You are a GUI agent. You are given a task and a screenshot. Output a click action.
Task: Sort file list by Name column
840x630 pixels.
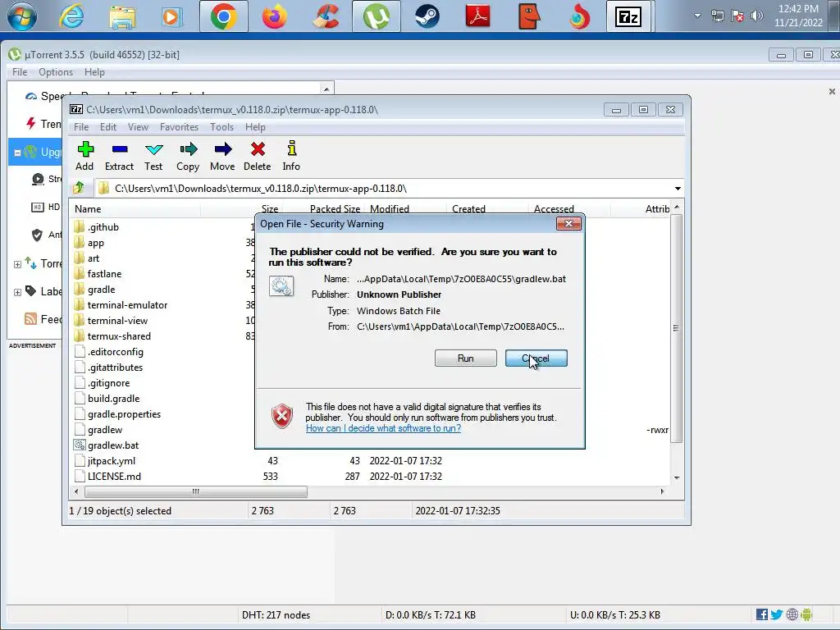click(135, 209)
